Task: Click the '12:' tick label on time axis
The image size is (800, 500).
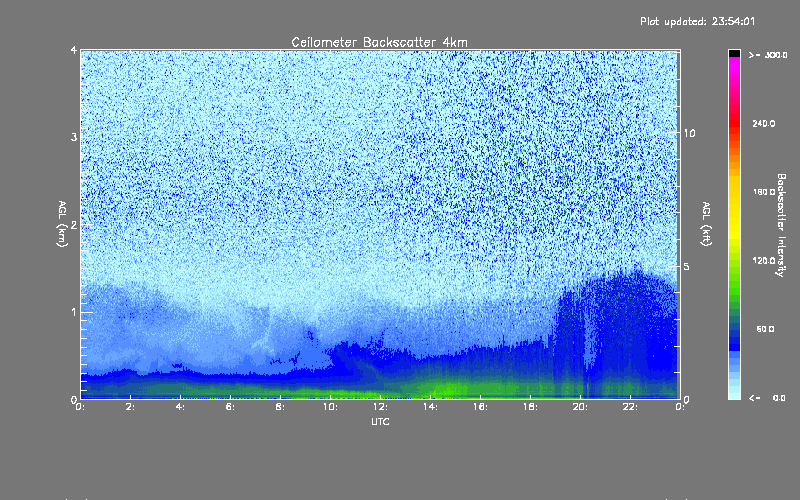Action: pos(380,407)
